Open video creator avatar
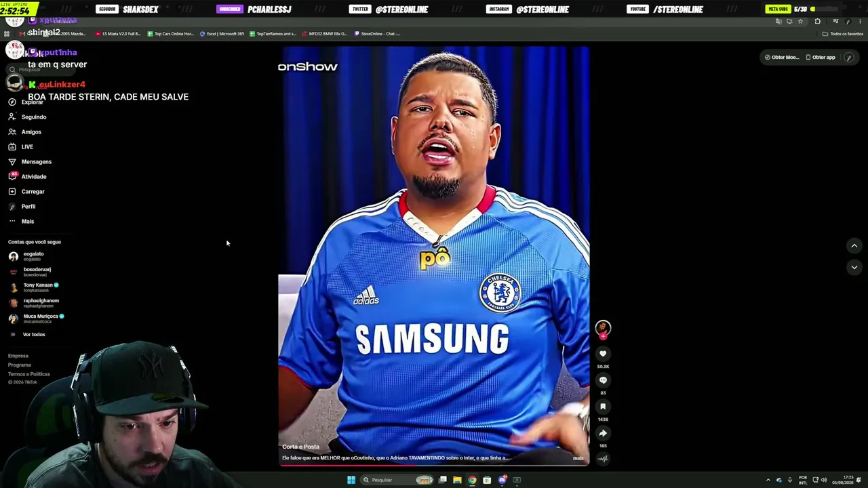Image resolution: width=868 pixels, height=488 pixels. [x=603, y=329]
